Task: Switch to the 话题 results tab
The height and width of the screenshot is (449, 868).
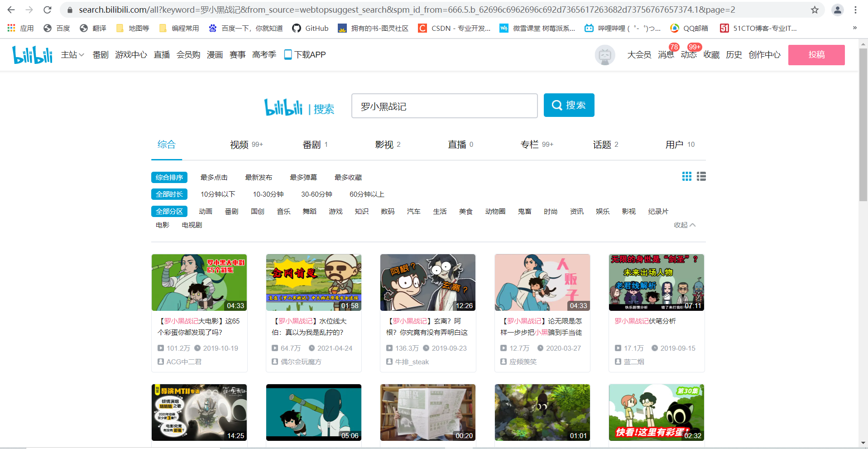Action: pos(605,145)
